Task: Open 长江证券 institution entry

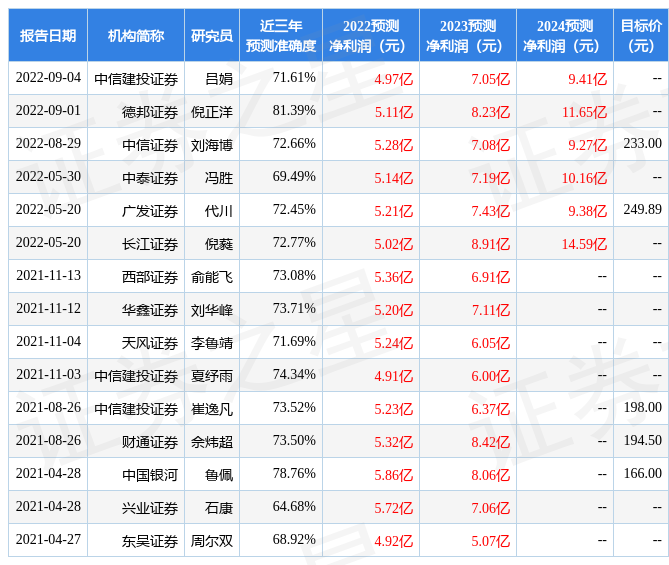Action: (150, 244)
